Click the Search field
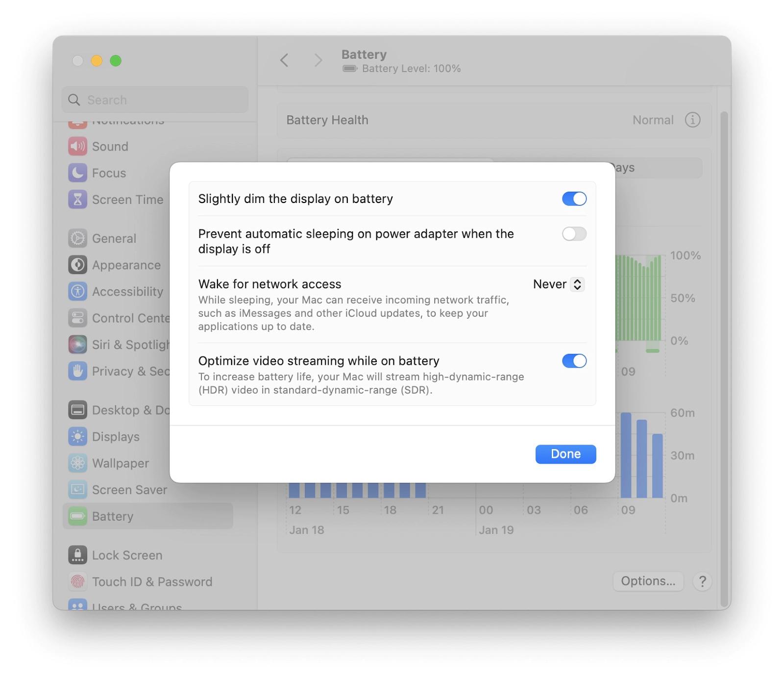This screenshot has width=784, height=680. pyautogui.click(x=155, y=100)
